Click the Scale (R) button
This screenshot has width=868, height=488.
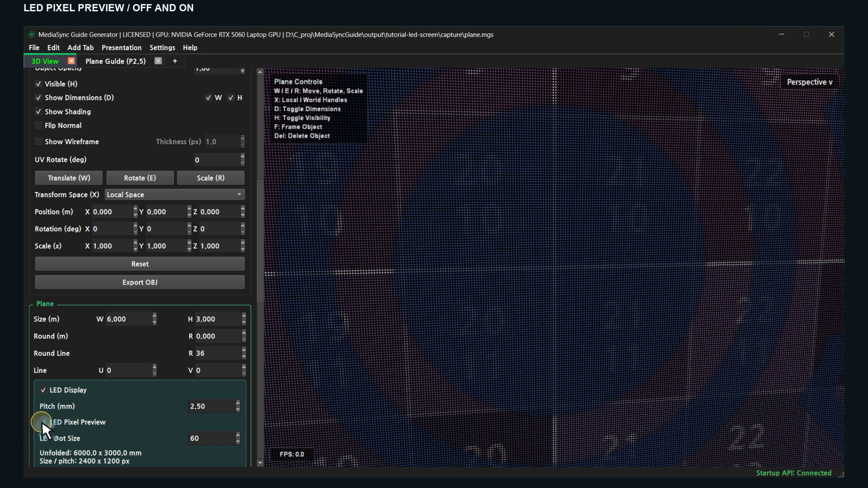point(211,178)
